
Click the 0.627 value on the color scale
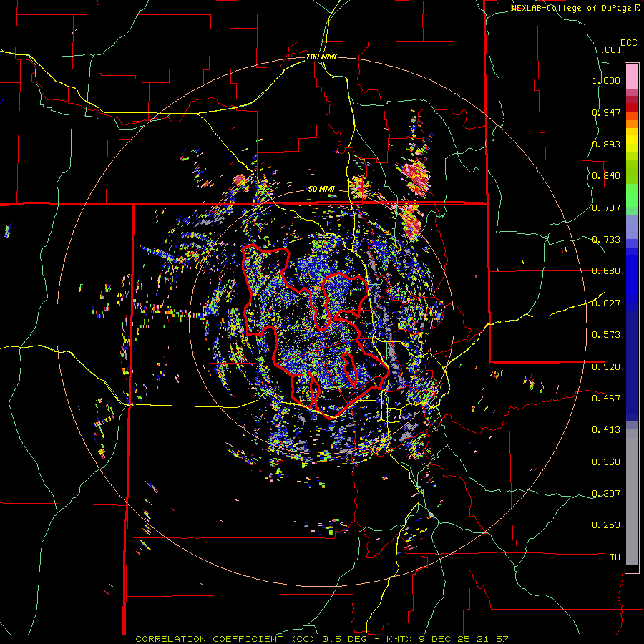tap(606, 303)
